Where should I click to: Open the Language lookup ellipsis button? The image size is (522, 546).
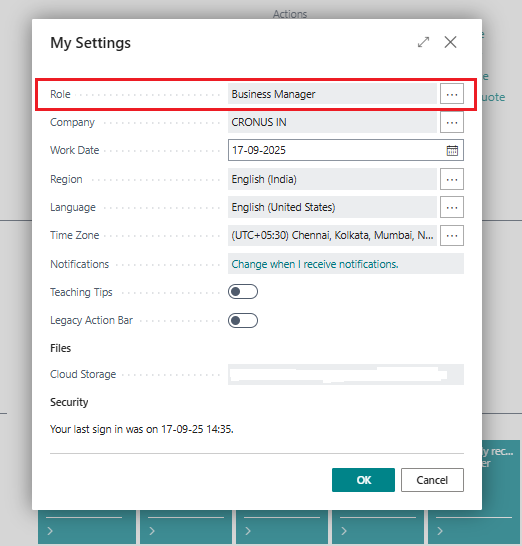tap(452, 207)
